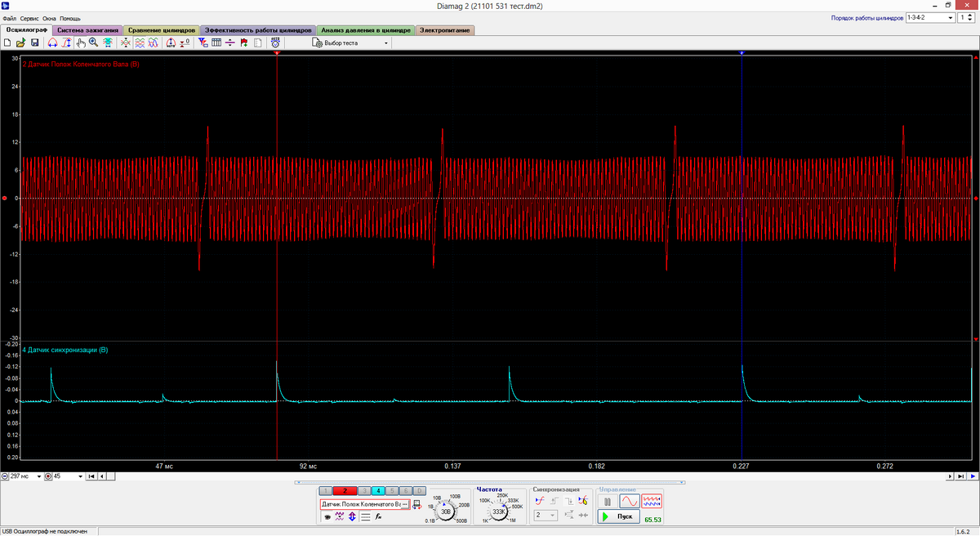Screen dimensions: 980x536
Task: Click the red arc horizontal measurement icon
Action: (52, 42)
